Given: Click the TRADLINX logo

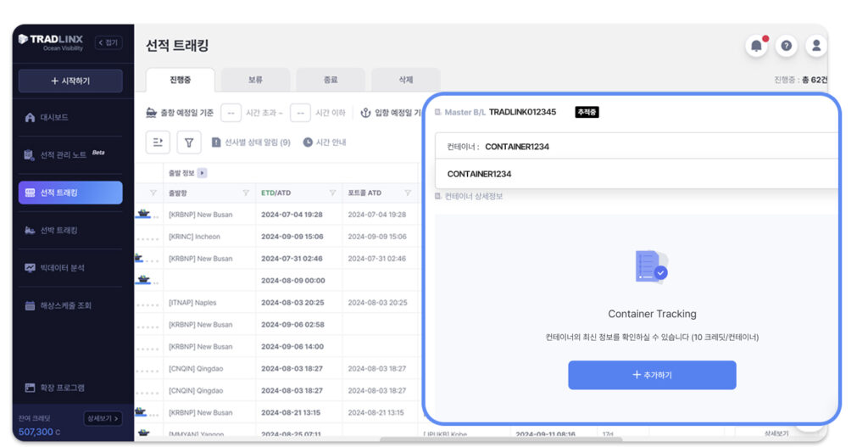Looking at the screenshot, I should click(x=51, y=42).
